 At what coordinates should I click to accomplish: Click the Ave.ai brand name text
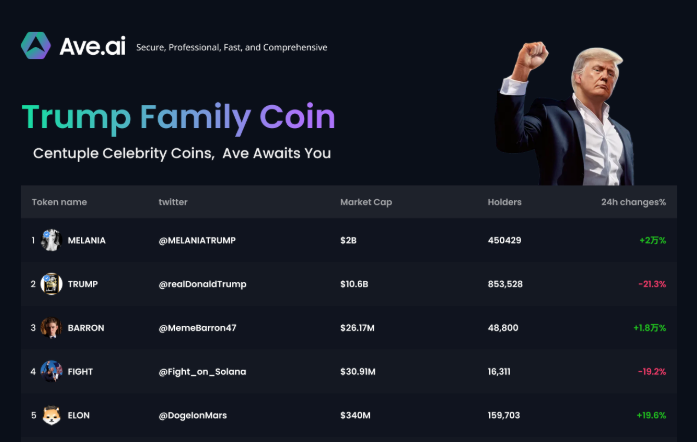pos(92,46)
